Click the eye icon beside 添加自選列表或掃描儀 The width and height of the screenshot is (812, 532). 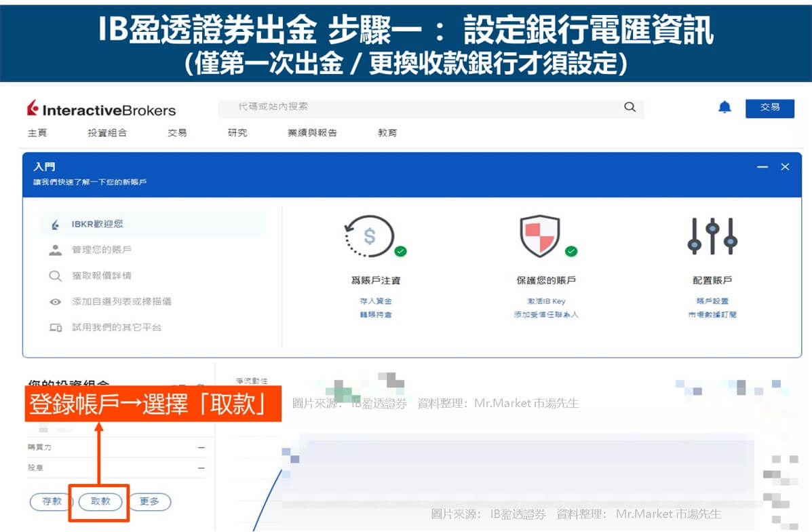(56, 301)
